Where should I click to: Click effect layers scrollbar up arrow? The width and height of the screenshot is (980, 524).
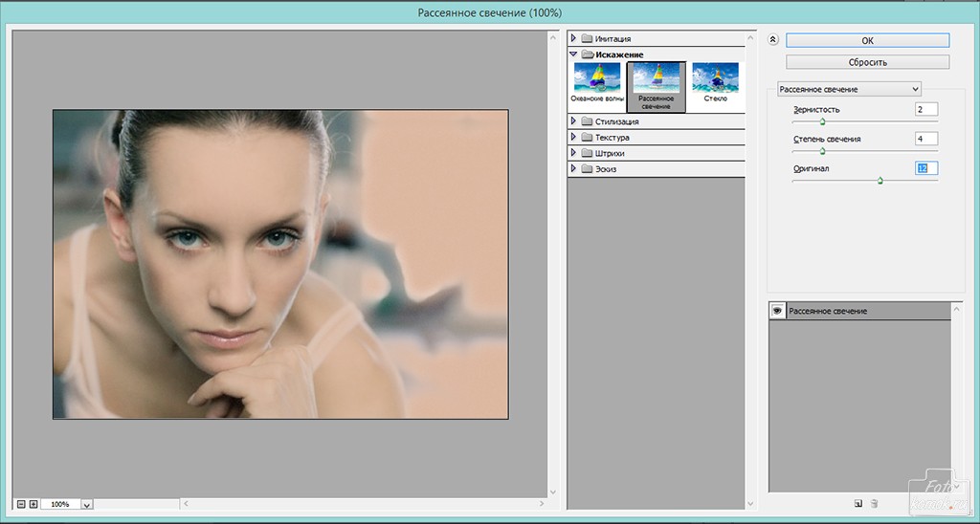pyautogui.click(x=957, y=309)
